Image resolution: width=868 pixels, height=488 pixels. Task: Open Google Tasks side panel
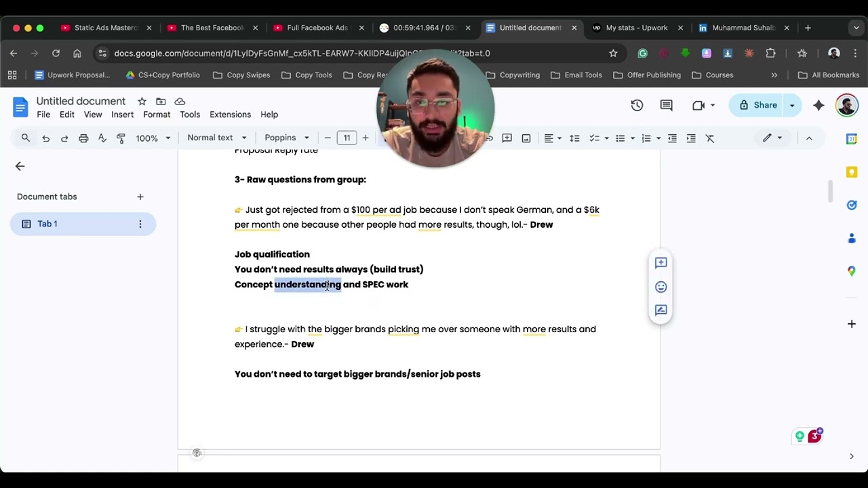pos(852,205)
